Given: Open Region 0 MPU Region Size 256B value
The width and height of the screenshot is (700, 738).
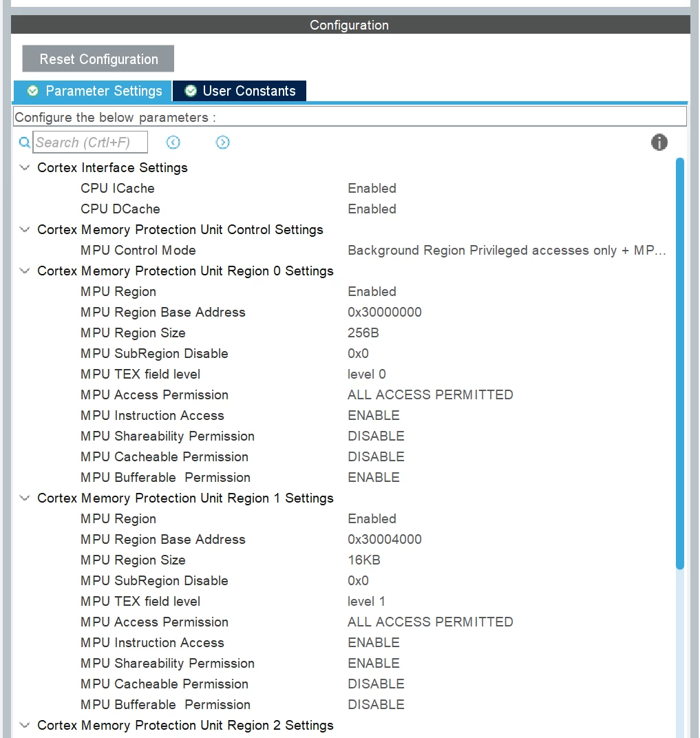Looking at the screenshot, I should 363,333.
